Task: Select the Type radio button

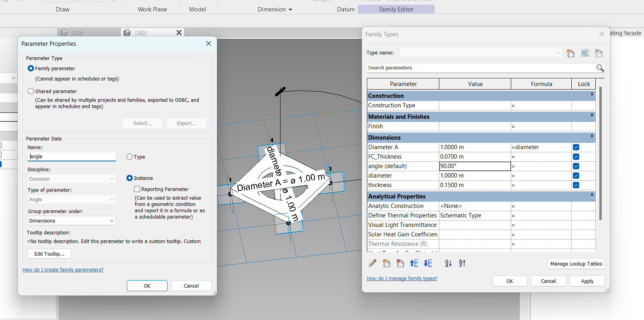Action: tap(130, 157)
